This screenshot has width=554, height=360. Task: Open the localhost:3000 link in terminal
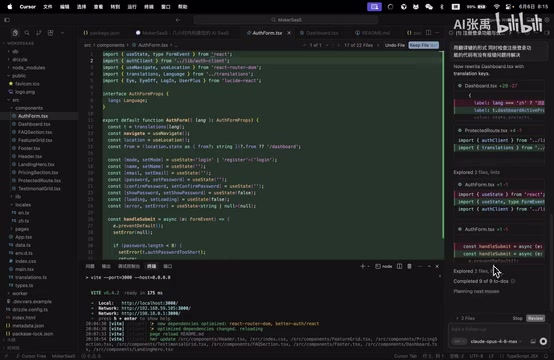(150, 303)
